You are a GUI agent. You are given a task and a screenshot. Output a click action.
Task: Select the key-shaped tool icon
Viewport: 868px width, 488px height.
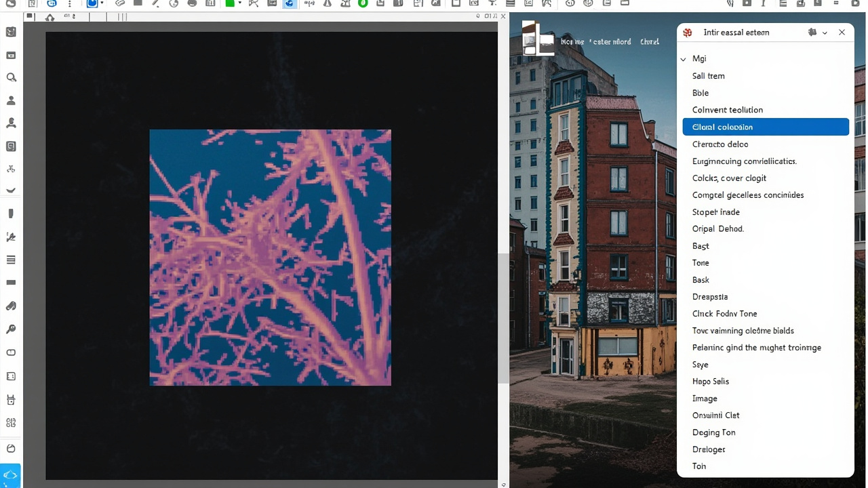[11, 329]
